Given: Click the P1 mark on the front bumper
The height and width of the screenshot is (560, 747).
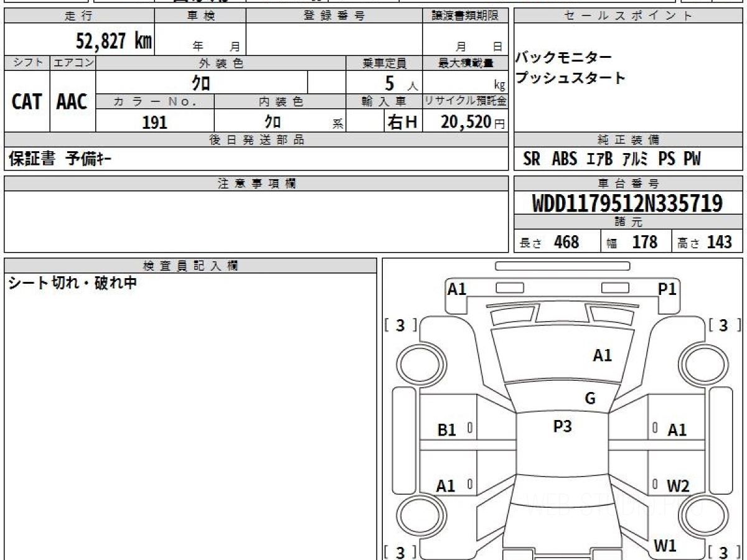Looking at the screenshot, I should (x=667, y=289).
